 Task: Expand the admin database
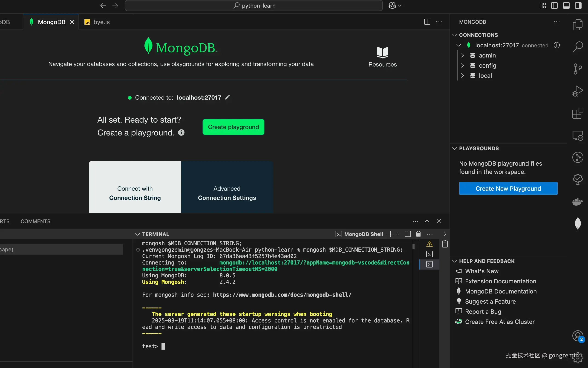[x=462, y=55]
